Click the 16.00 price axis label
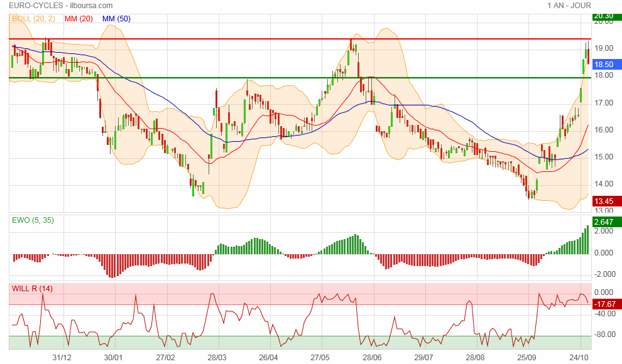622x364 pixels. (604, 130)
